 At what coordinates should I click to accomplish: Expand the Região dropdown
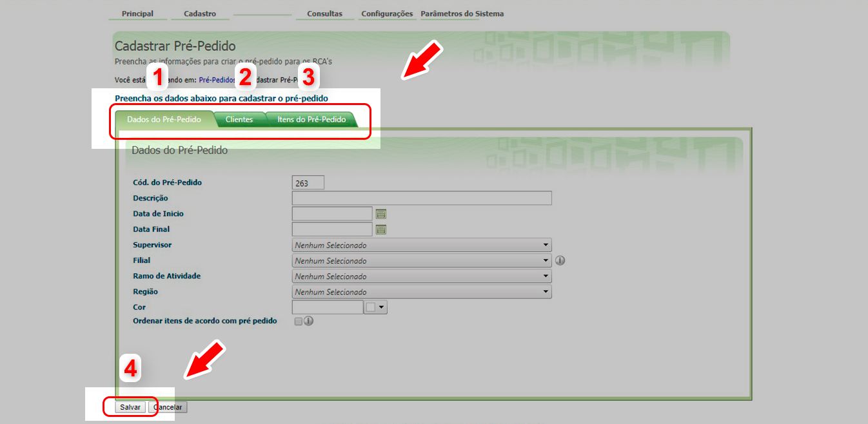point(546,291)
